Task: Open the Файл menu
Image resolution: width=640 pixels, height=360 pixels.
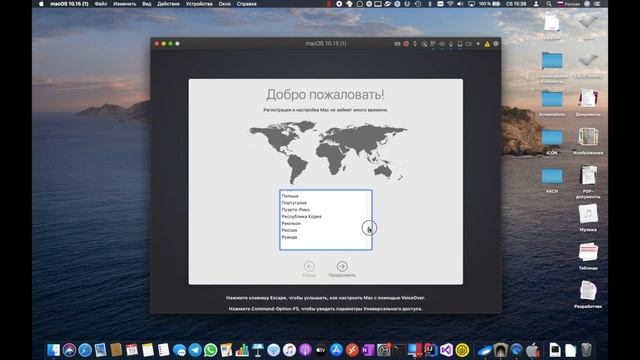Action: point(100,4)
